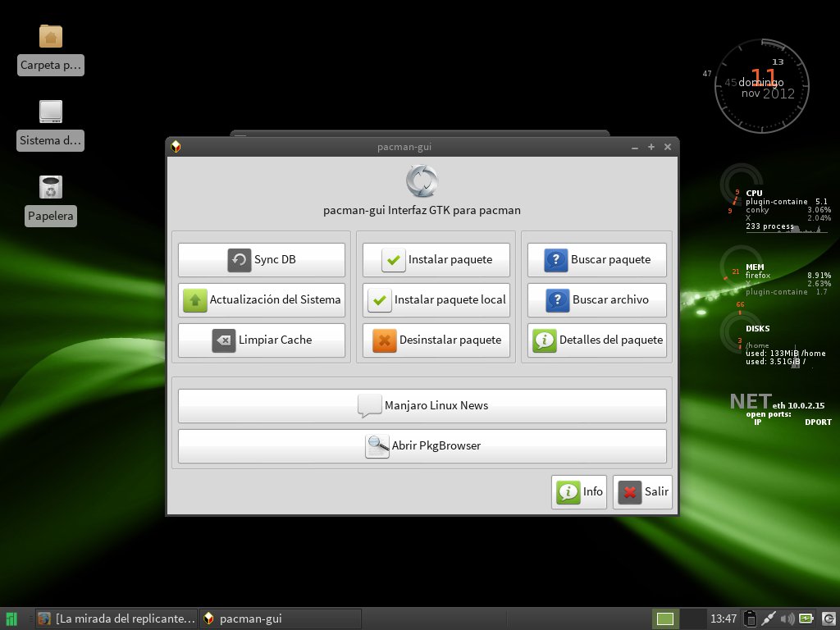Click the 'pacman-gui' window title text

tap(404, 147)
